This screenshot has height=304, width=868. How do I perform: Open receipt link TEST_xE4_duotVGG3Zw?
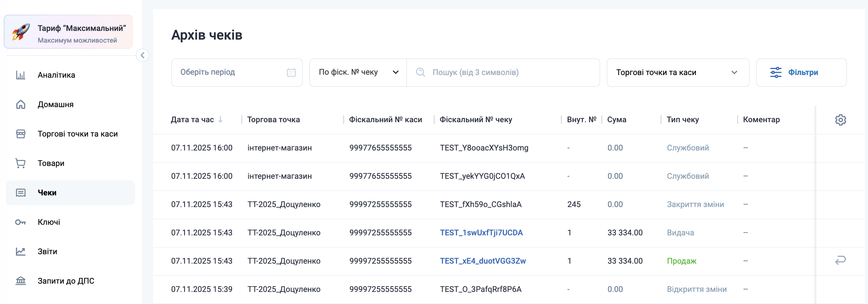(x=483, y=261)
